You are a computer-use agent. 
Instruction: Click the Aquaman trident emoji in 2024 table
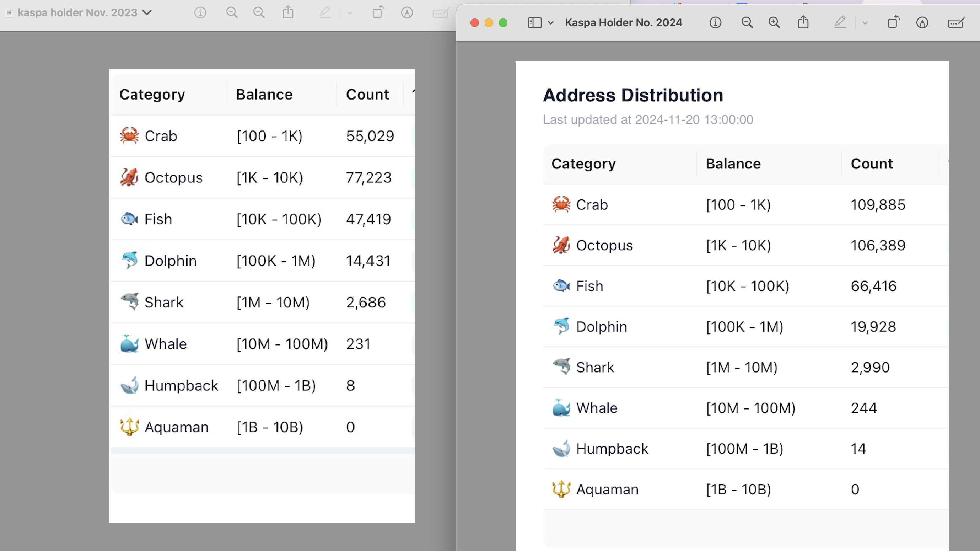[x=561, y=490]
